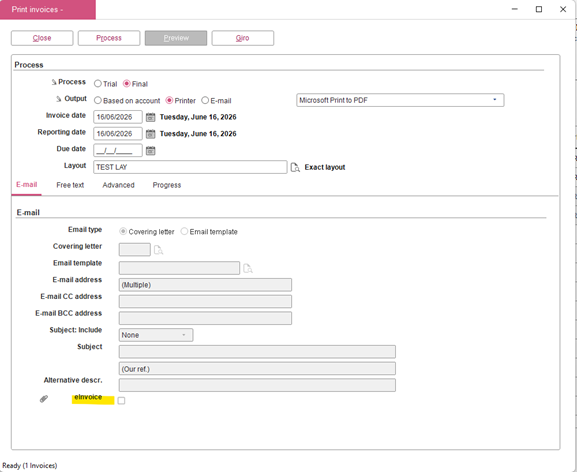Image resolution: width=577 pixels, height=472 pixels.
Task: Click the first Subject field
Action: (x=257, y=352)
